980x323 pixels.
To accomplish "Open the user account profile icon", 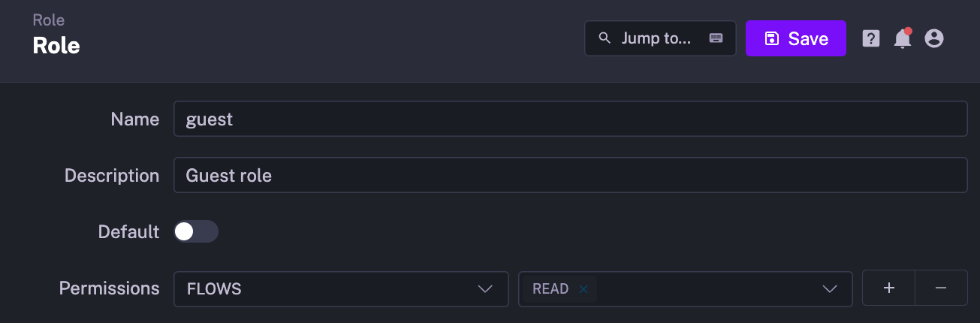I will tap(933, 38).
